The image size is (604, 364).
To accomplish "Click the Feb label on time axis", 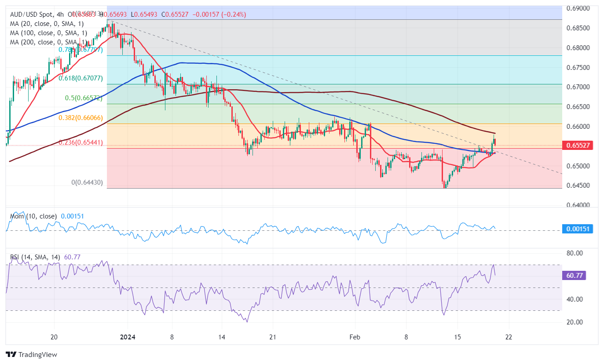I will pyautogui.click(x=355, y=338).
